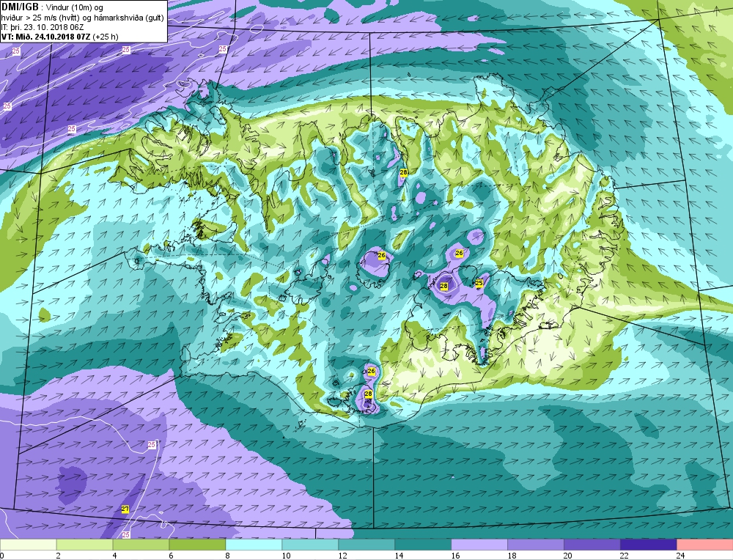Click legend scale value '2'
Screen dimensions: 733x560
[x=59, y=556]
